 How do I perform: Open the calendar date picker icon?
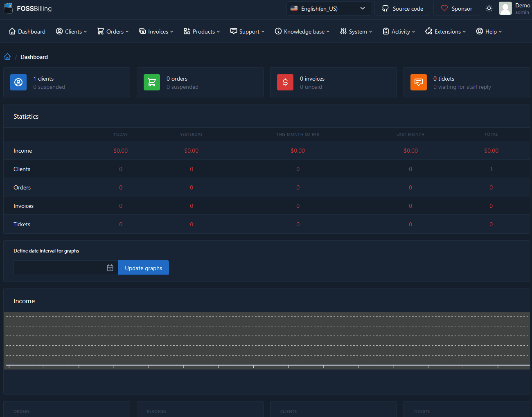pyautogui.click(x=110, y=268)
